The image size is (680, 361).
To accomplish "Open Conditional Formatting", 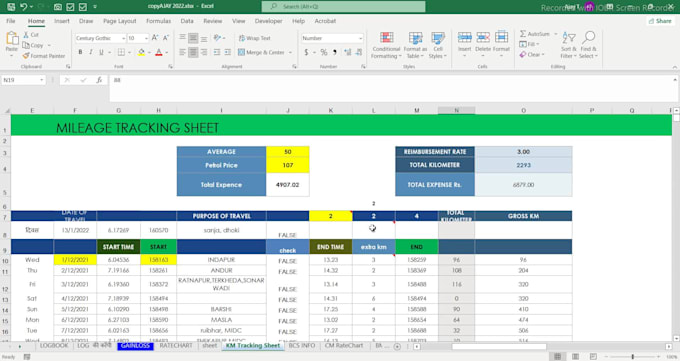I will pos(386,45).
